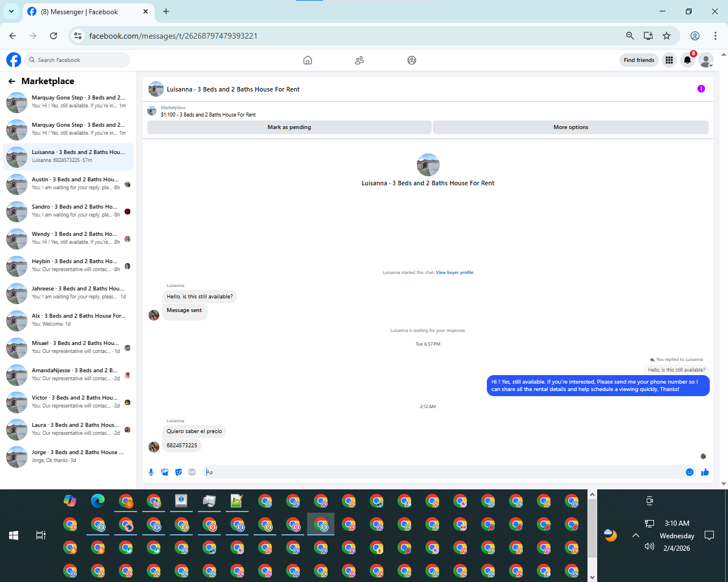Click the 'Hello, is this still available?' message bubble
Screen dimensions: 728x582
200,297
